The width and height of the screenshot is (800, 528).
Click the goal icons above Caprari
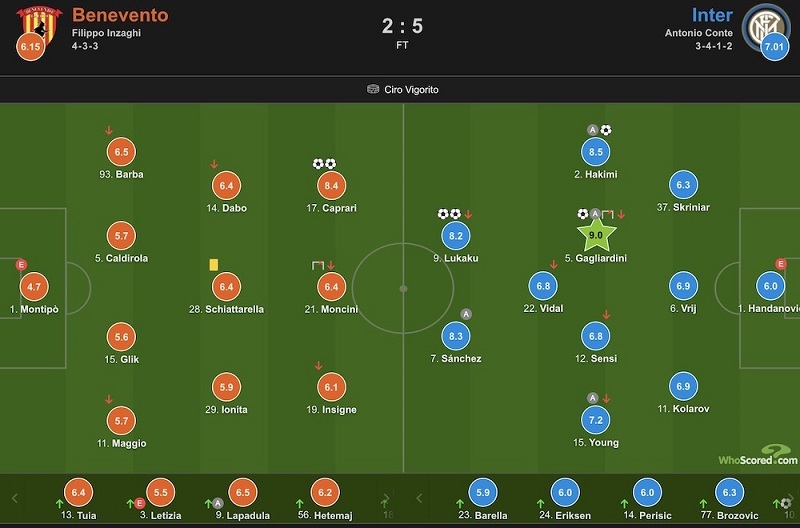325,164
